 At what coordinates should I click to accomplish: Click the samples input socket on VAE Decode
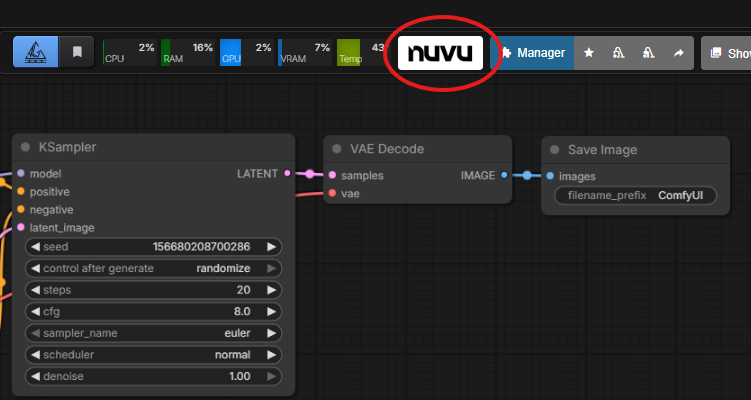(x=332, y=175)
